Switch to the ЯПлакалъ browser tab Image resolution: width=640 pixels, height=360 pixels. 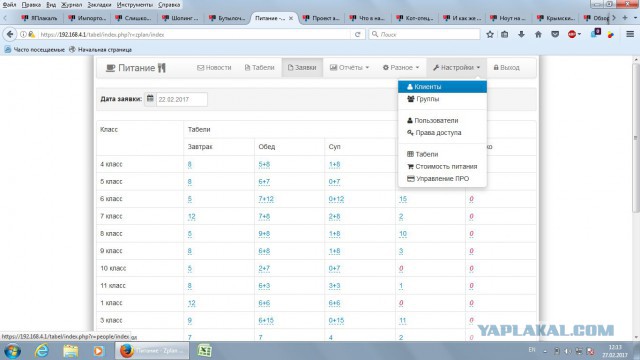click(x=40, y=18)
